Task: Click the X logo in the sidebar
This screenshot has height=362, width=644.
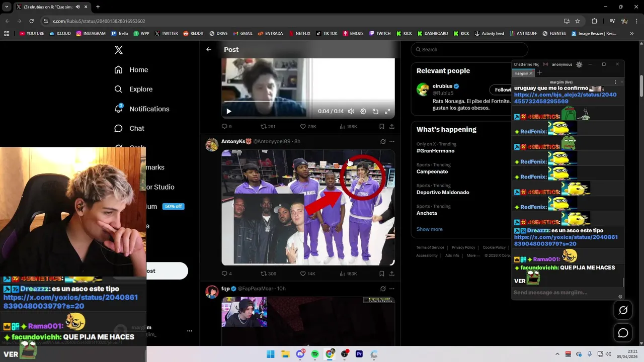Action: pyautogui.click(x=119, y=50)
